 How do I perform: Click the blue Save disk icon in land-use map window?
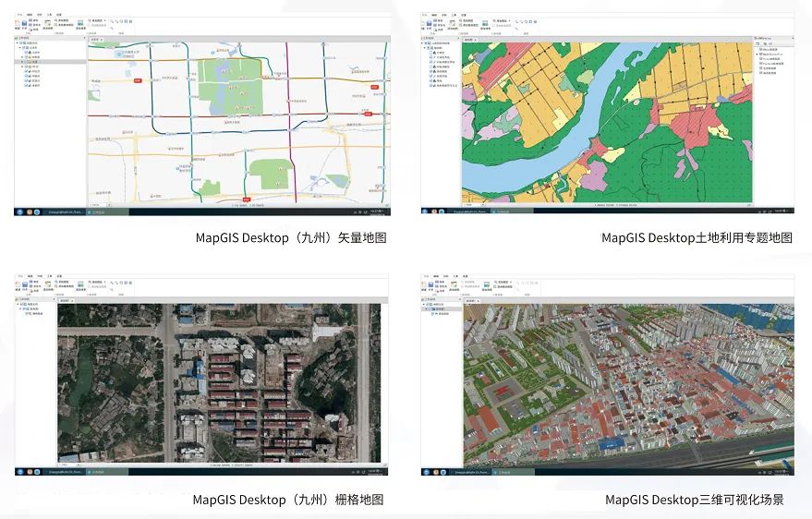(429, 23)
